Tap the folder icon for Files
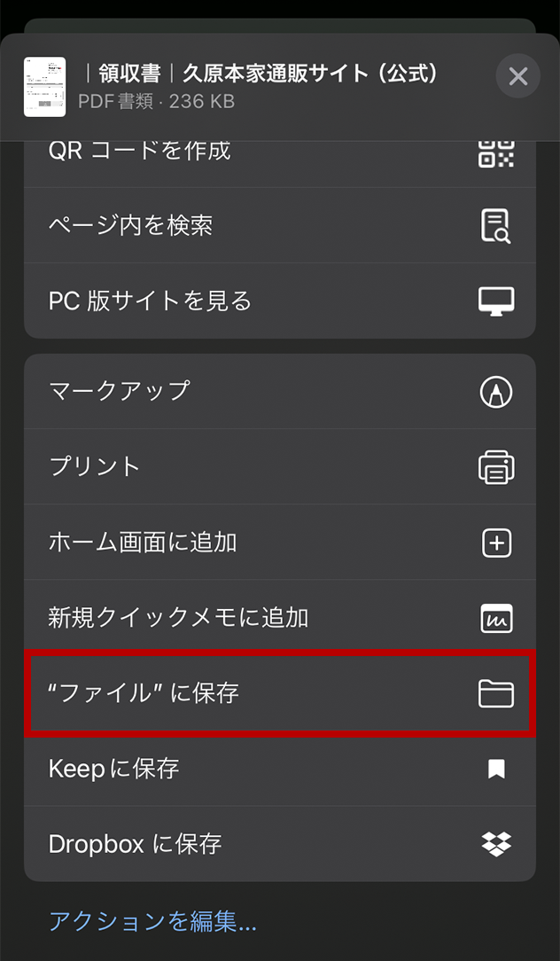This screenshot has width=560, height=961. coord(495,694)
